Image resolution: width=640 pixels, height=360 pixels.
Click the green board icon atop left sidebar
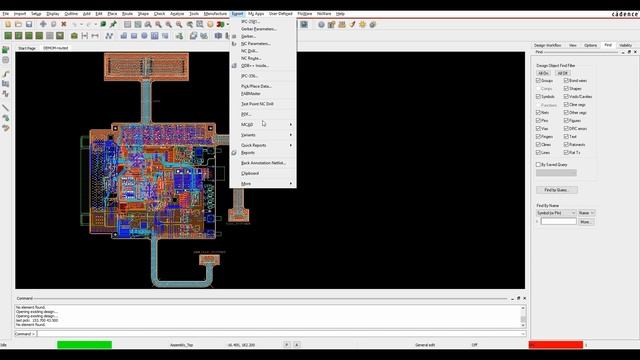[6, 50]
